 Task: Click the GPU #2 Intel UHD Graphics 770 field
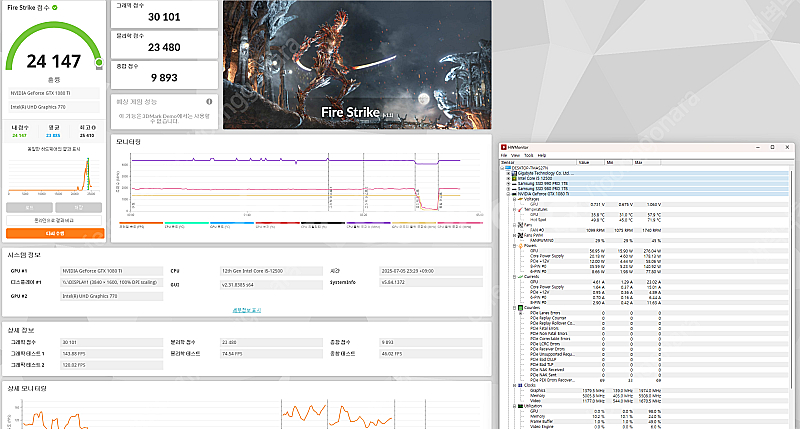tap(112, 296)
